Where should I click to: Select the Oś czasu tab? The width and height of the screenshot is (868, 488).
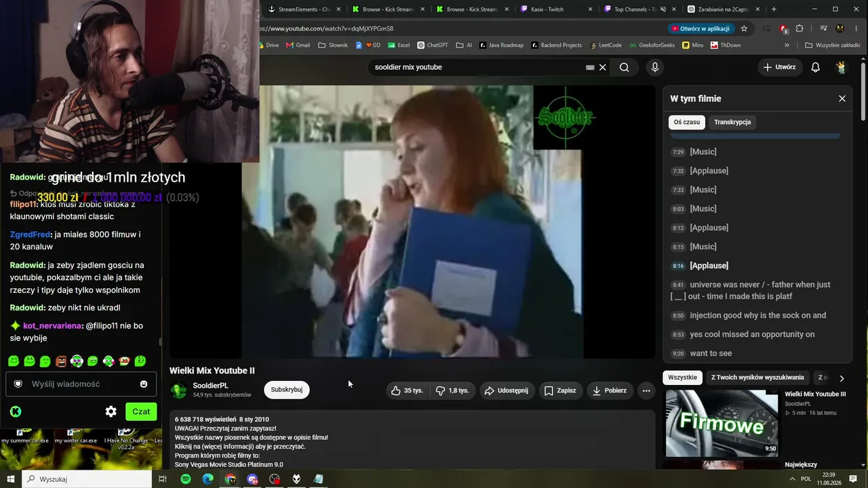tap(687, 122)
